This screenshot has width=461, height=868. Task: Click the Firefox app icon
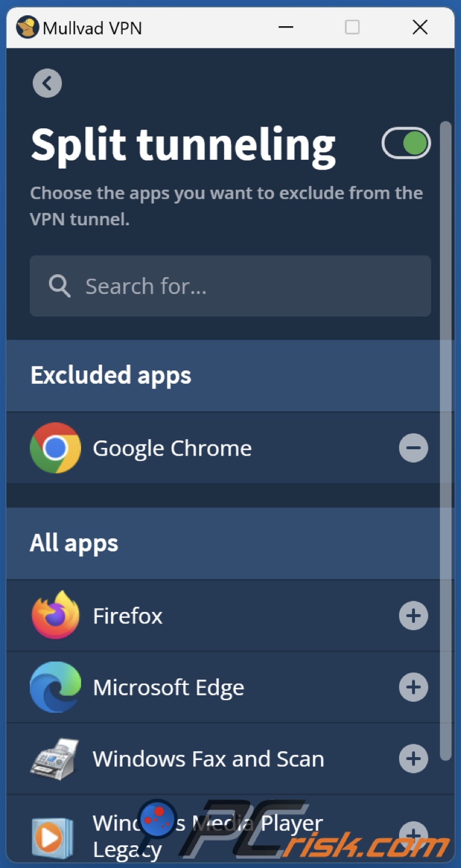coord(55,615)
